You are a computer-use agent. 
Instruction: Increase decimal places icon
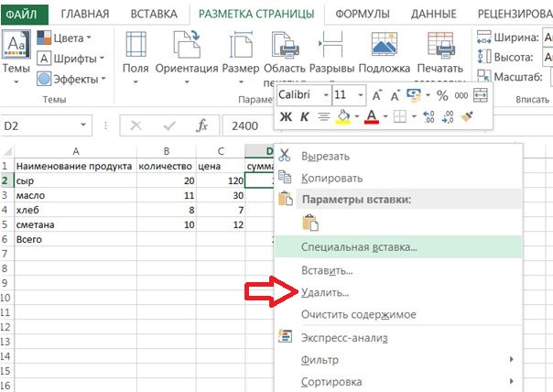[x=428, y=116]
